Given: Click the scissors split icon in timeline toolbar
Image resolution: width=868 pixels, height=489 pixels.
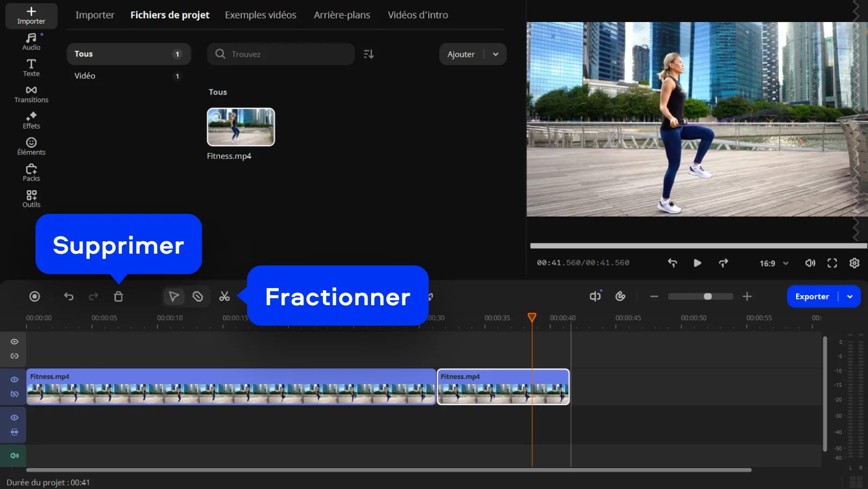Looking at the screenshot, I should coord(225,297).
